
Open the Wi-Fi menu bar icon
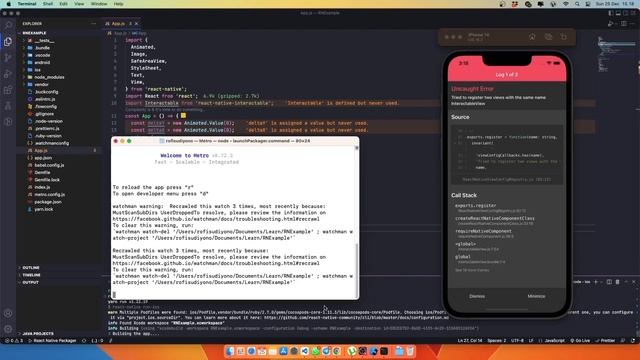click(x=566, y=4)
